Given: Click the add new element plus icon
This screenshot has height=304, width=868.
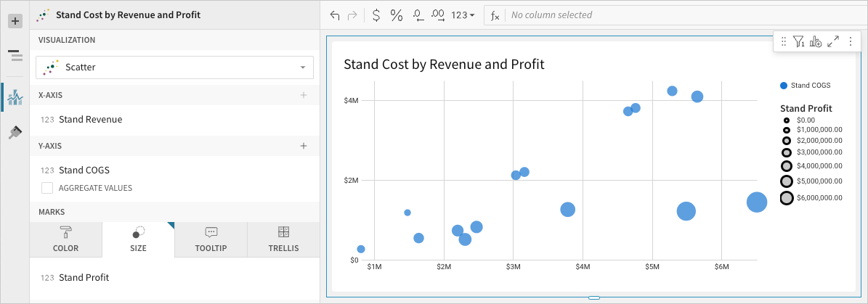Looking at the screenshot, I should pyautogui.click(x=15, y=21).
